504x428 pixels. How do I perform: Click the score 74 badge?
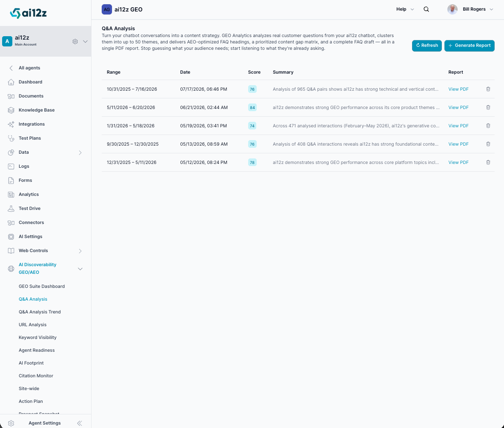tap(252, 126)
